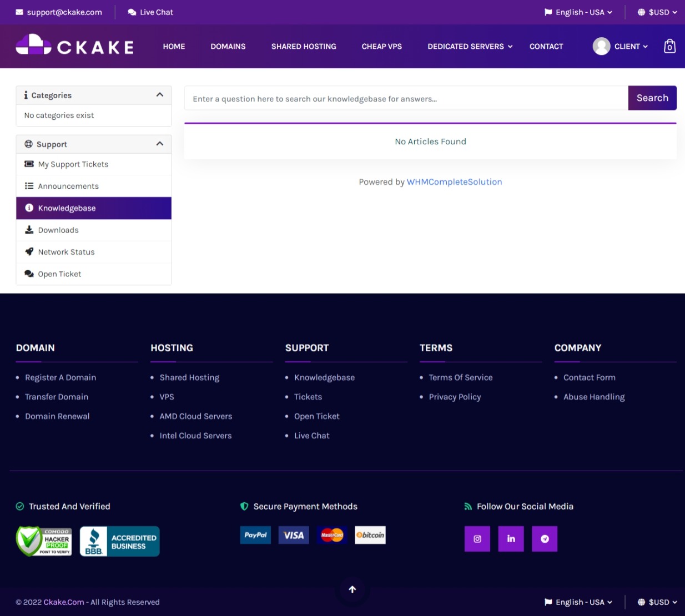Select Network Status in Support sidebar

(66, 252)
